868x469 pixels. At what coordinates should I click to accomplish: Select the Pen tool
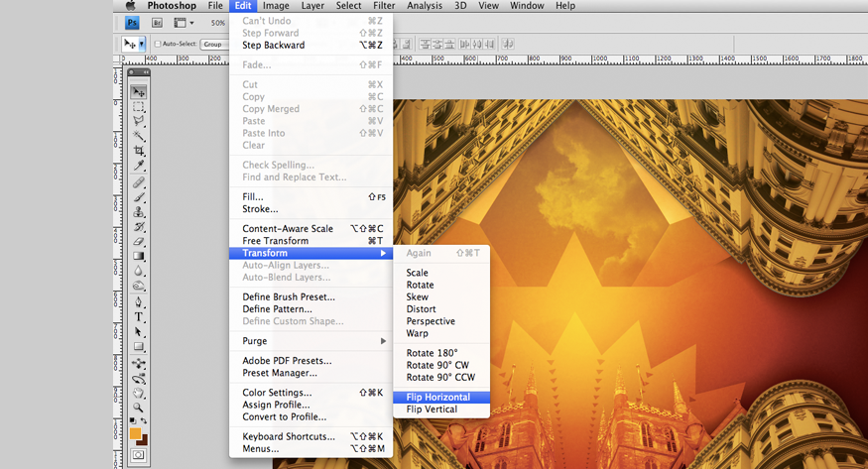(x=139, y=302)
